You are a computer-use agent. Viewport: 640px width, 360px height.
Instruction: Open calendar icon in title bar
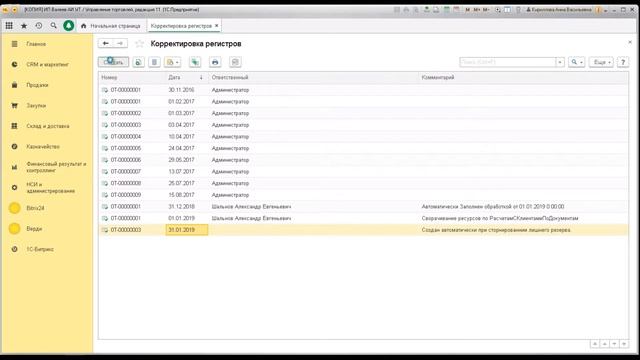456,9
